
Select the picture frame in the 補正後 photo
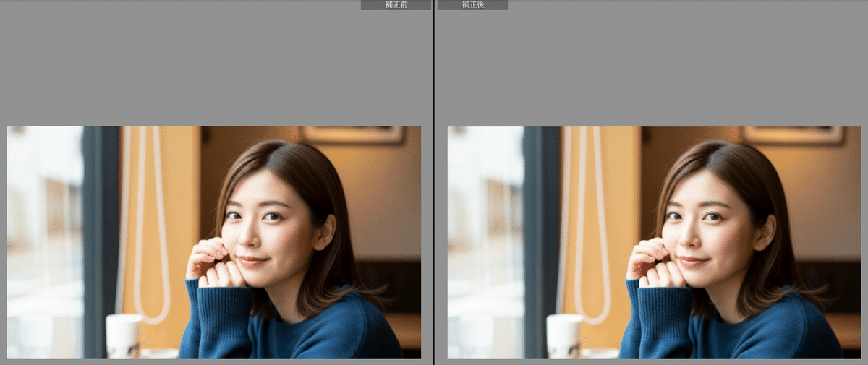[x=793, y=134]
